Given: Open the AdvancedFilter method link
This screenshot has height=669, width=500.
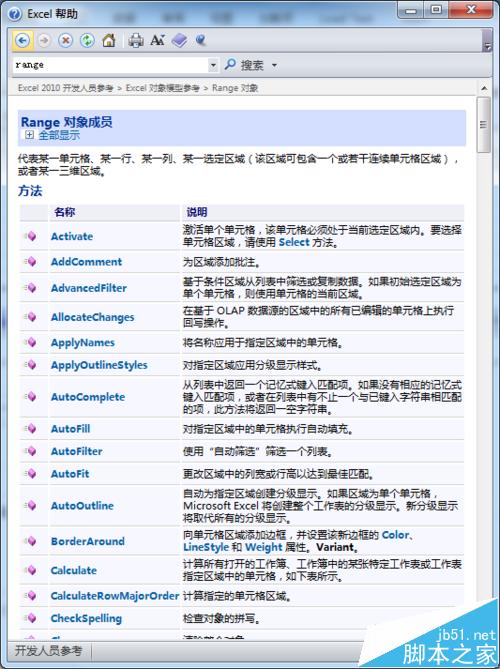Looking at the screenshot, I should click(89, 288).
